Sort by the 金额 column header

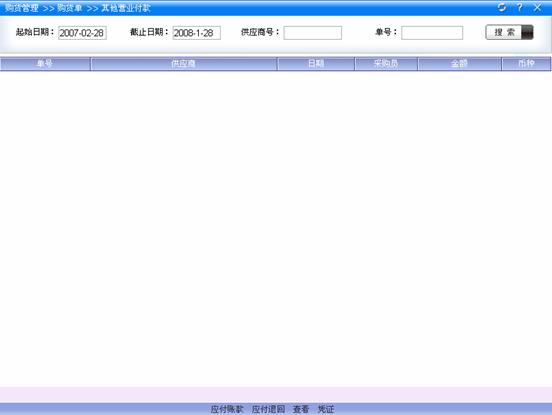coord(459,64)
